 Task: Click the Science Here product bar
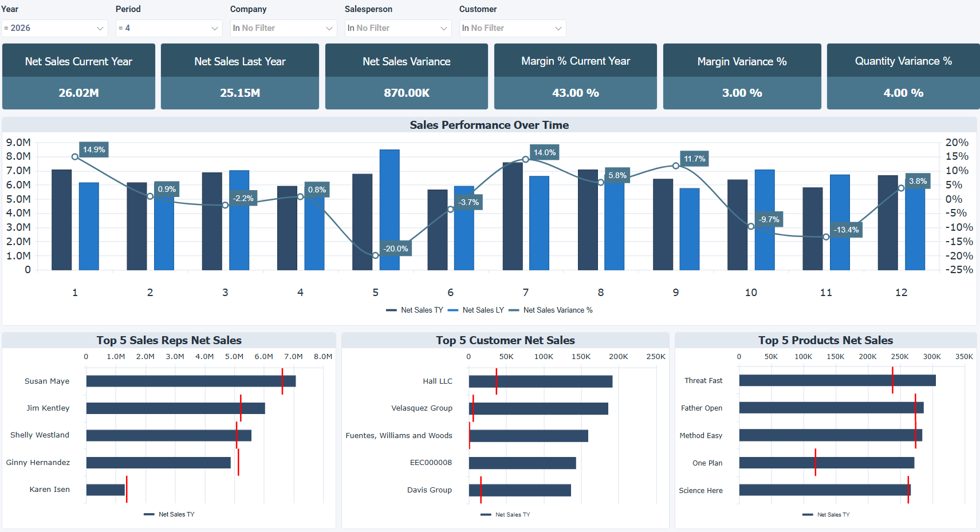[825, 490]
